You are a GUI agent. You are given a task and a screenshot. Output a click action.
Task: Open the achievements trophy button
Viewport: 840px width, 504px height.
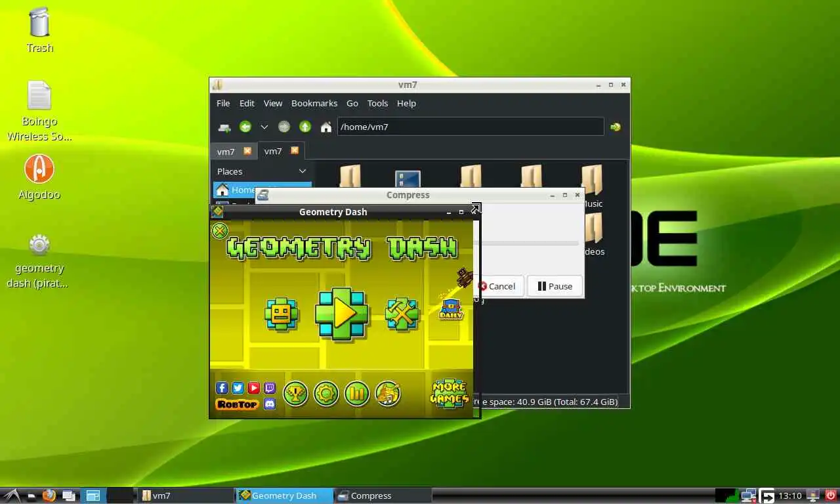click(295, 394)
